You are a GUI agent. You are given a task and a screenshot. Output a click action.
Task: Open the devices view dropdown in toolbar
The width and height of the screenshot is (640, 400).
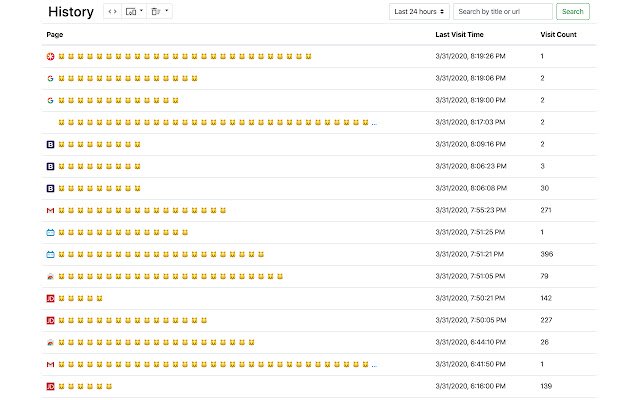pyautogui.click(x=134, y=11)
